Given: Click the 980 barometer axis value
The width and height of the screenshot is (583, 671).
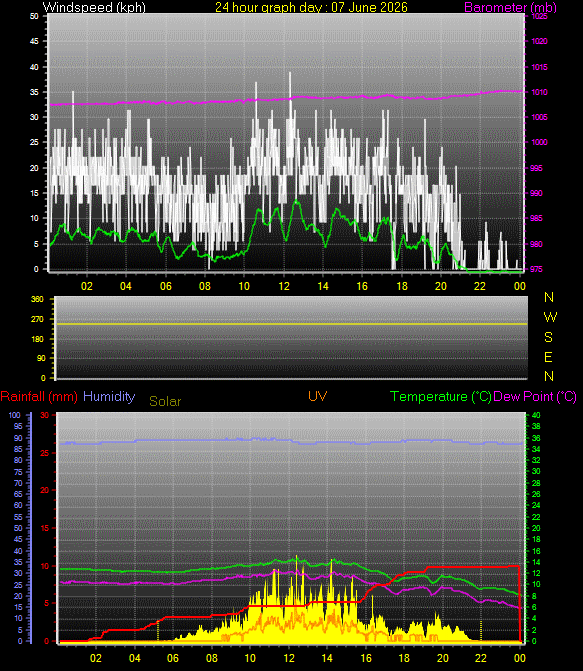Looking at the screenshot, I should (x=536, y=244).
